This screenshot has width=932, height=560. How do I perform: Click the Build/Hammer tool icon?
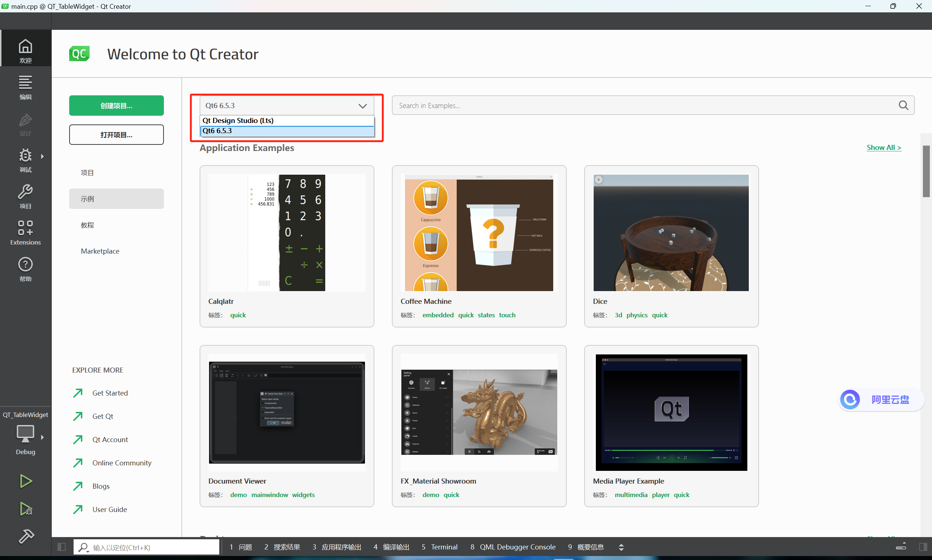[25, 536]
